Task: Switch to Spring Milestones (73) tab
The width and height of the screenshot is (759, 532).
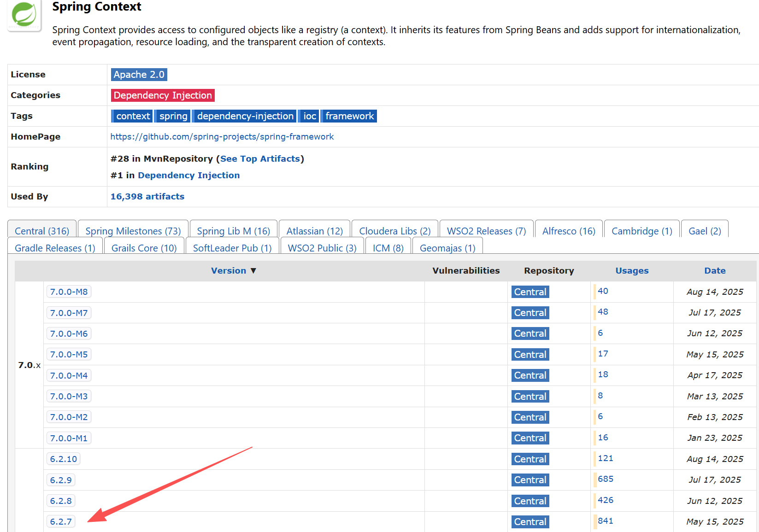Action: [133, 231]
